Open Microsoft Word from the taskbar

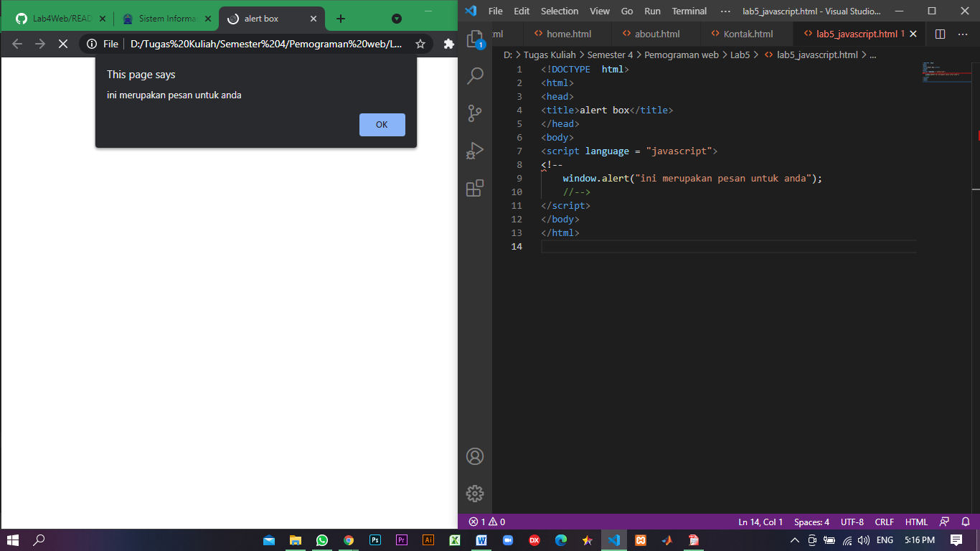pos(481,540)
